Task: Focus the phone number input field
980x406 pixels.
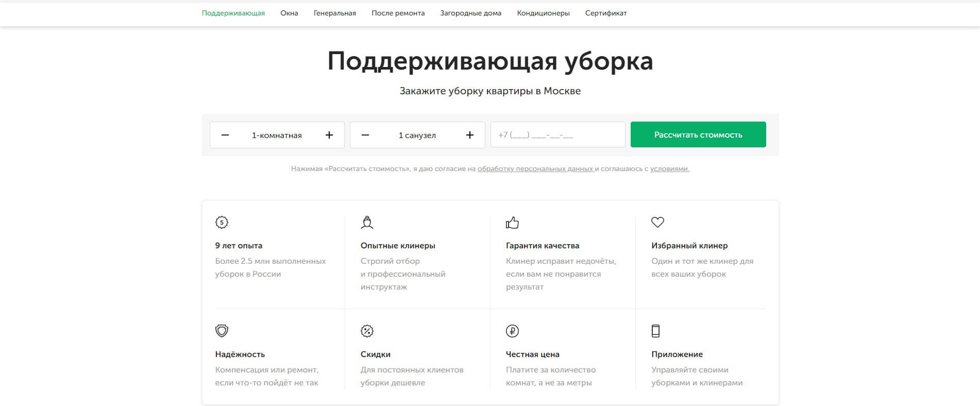Action: coord(558,134)
